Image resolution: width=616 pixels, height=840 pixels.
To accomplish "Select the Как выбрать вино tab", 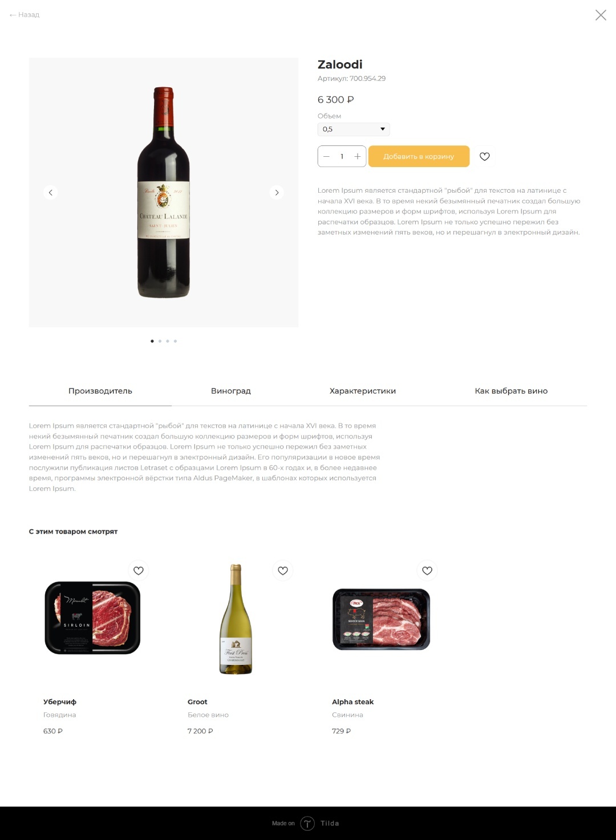I will click(511, 391).
